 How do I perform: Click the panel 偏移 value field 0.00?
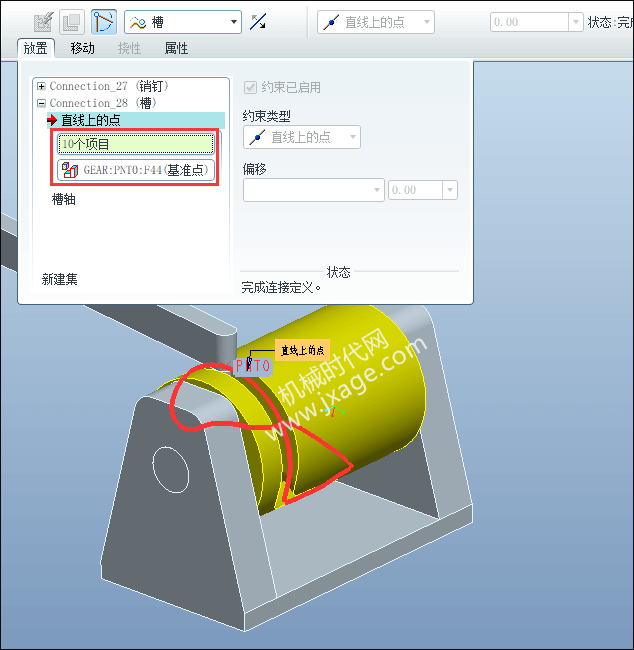pos(415,190)
